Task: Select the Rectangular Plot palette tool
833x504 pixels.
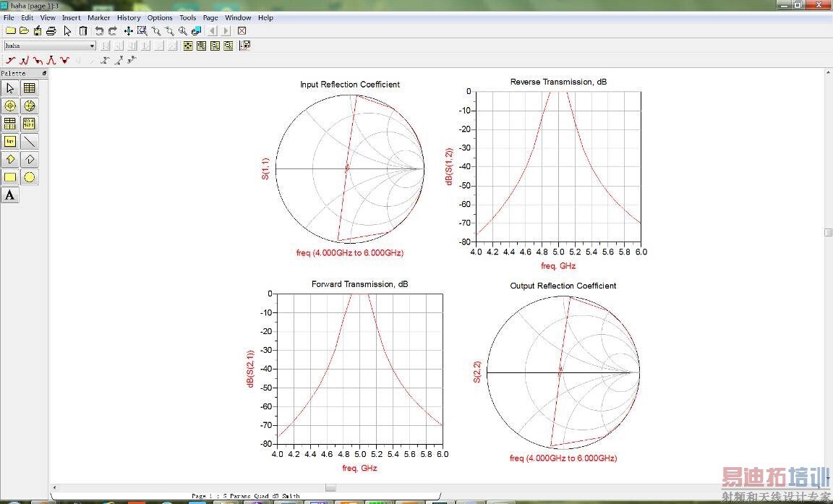Action: (x=29, y=88)
